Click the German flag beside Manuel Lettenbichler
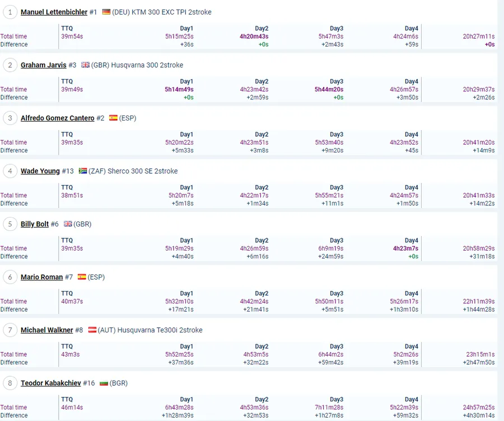 click(106, 12)
